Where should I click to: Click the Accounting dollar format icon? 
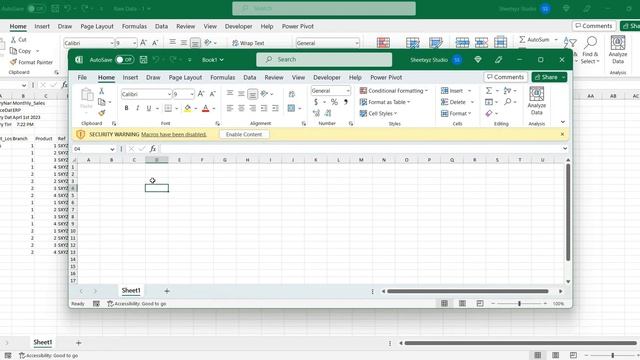pyautogui.click(x=316, y=102)
